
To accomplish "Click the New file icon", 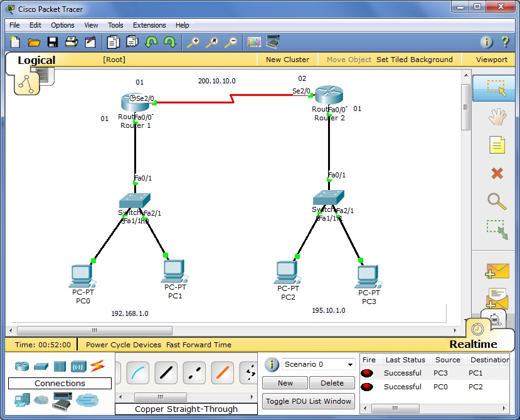I will 15,42.
